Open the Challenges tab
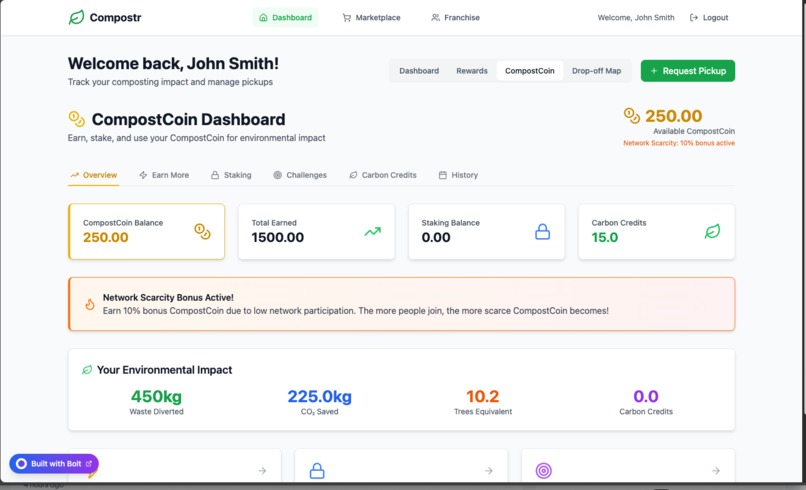 pyautogui.click(x=300, y=175)
